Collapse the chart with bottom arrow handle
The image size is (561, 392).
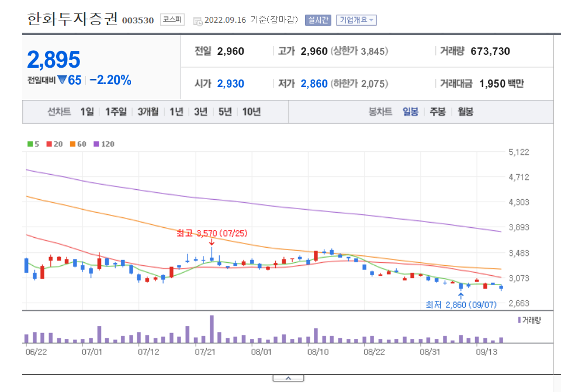pyautogui.click(x=288, y=379)
